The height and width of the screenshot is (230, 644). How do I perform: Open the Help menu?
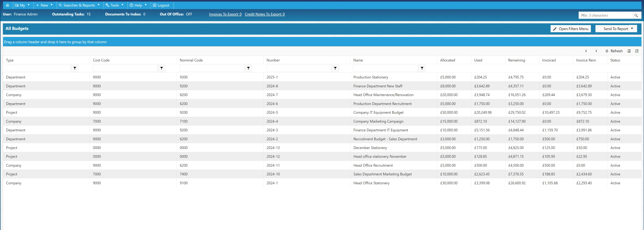(138, 5)
